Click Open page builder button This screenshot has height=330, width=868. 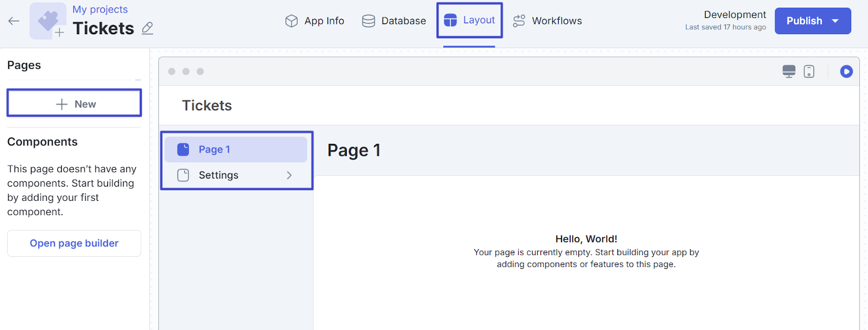[x=74, y=243]
